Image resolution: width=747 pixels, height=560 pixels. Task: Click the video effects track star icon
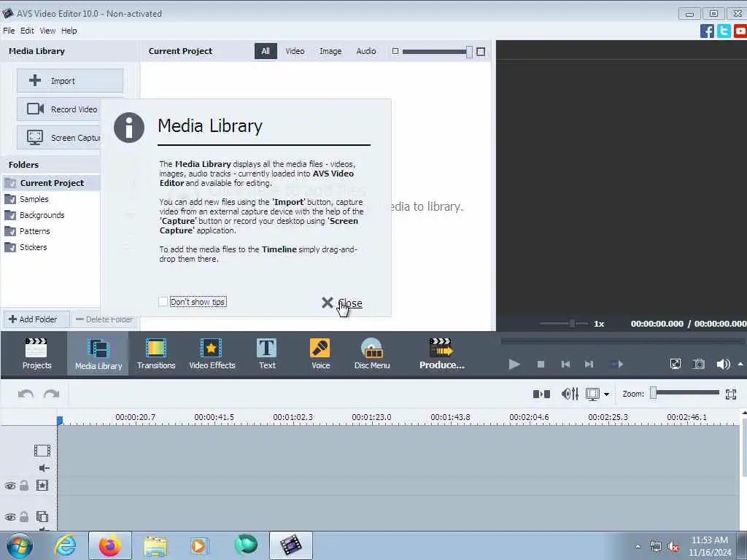pyautogui.click(x=42, y=485)
